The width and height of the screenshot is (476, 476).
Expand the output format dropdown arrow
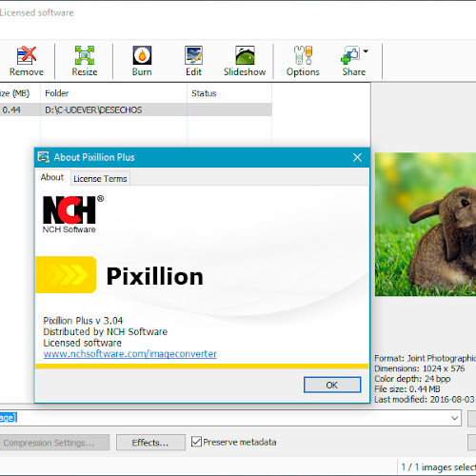[454, 418]
